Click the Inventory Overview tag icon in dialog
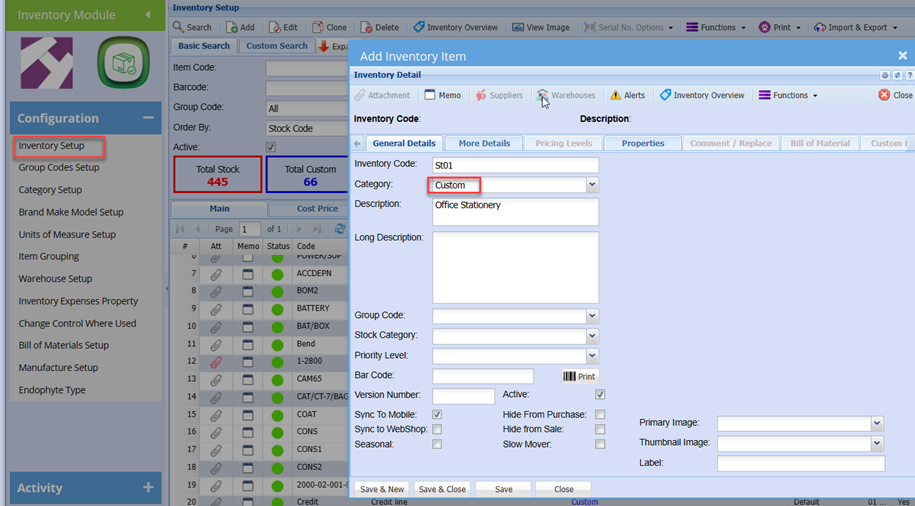Screen dimensions: 915x506 pos(665,95)
